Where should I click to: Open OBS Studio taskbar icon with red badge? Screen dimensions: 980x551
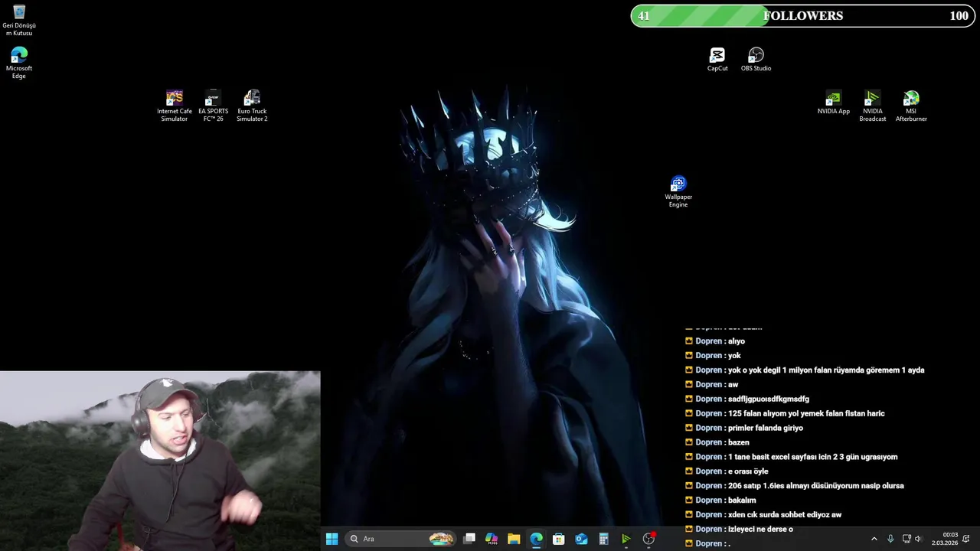[648, 539]
